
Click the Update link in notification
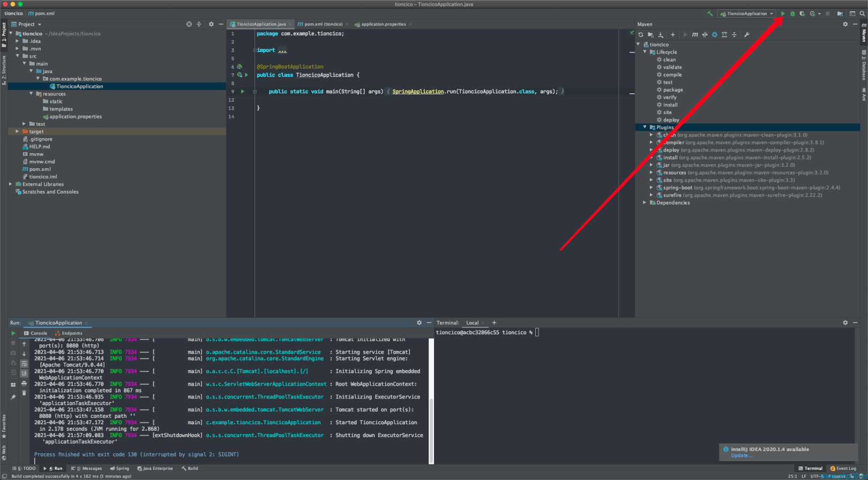pos(742,455)
